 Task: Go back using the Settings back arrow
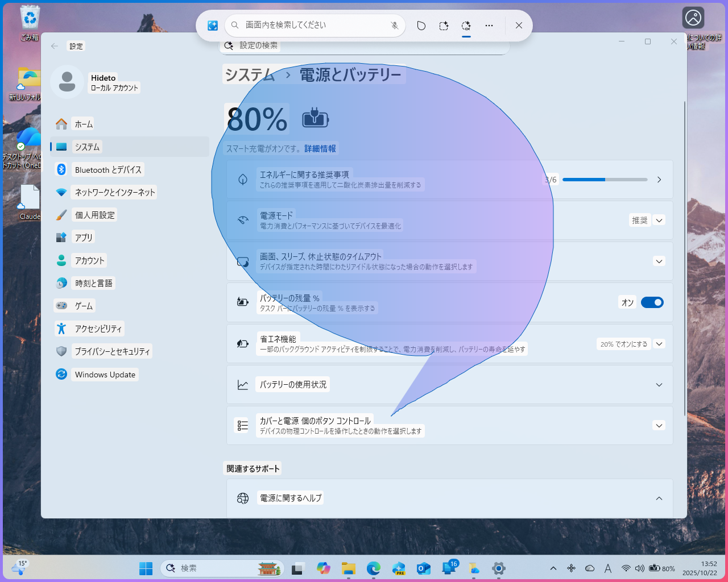(55, 46)
